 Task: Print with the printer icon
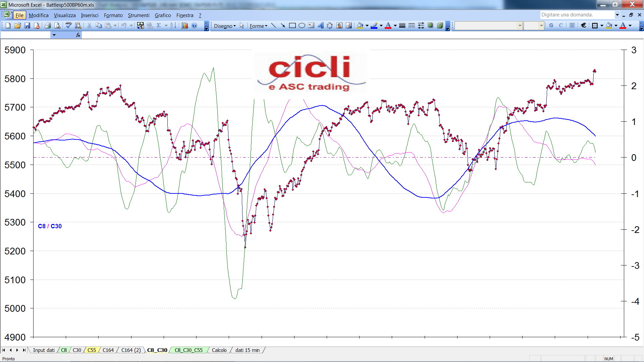[48, 25]
